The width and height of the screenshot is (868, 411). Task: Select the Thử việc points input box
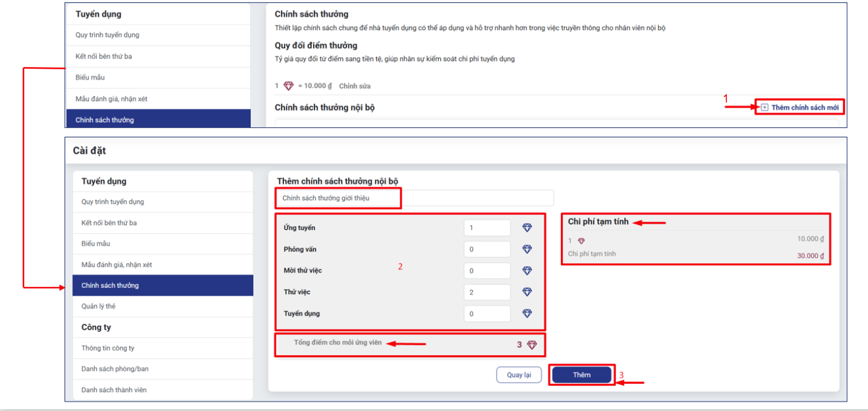(487, 292)
